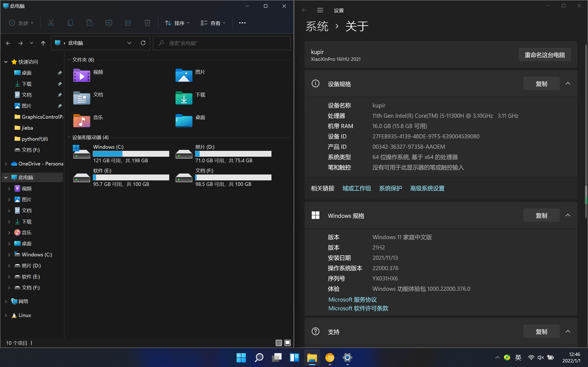Click the Copy icon in File Explorer toolbar

click(x=70, y=23)
